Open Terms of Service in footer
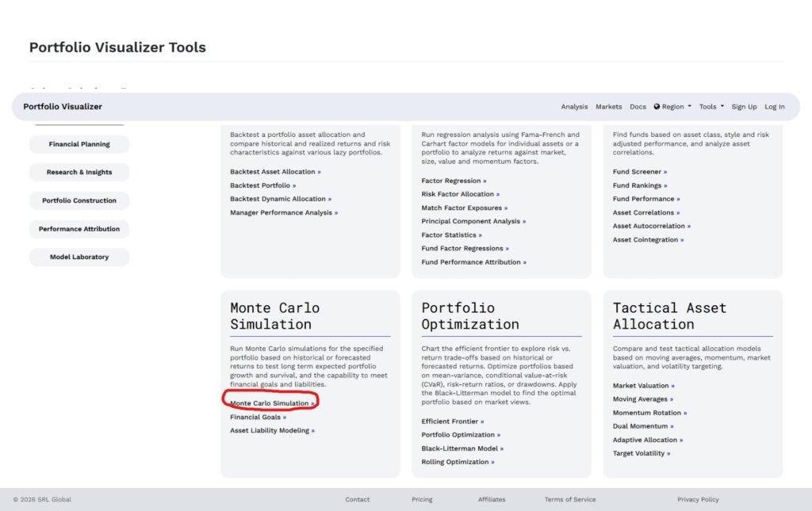The width and height of the screenshot is (812, 511). tap(570, 500)
